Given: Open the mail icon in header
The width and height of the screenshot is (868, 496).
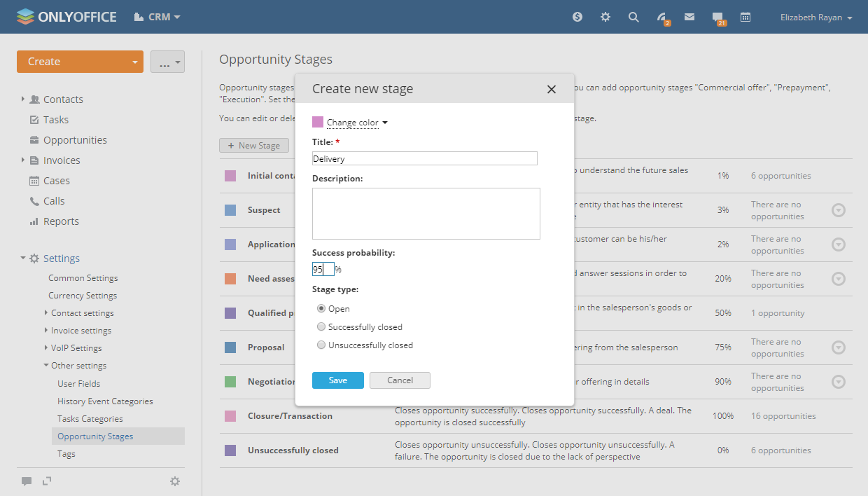Looking at the screenshot, I should pos(689,17).
